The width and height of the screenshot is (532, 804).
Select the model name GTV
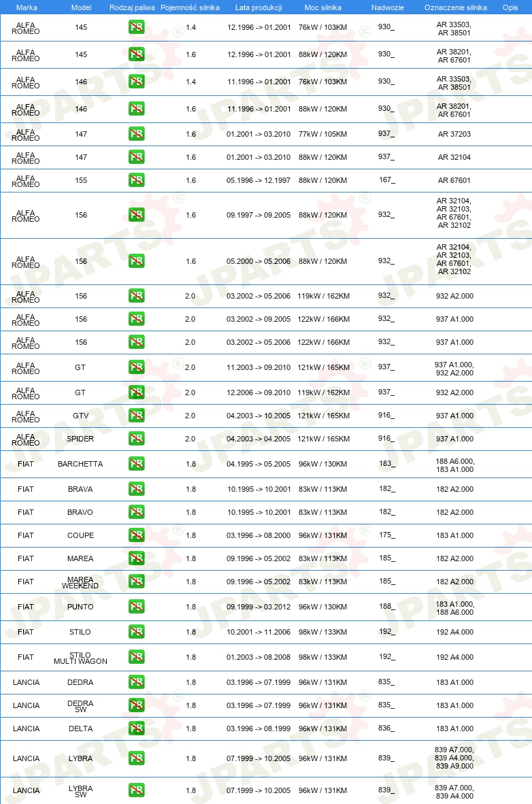pyautogui.click(x=80, y=416)
